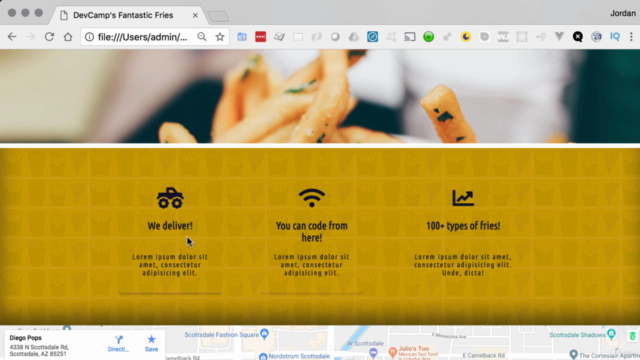Screen dimensions: 640x360
Task: Reload the current page
Action: 49,37
